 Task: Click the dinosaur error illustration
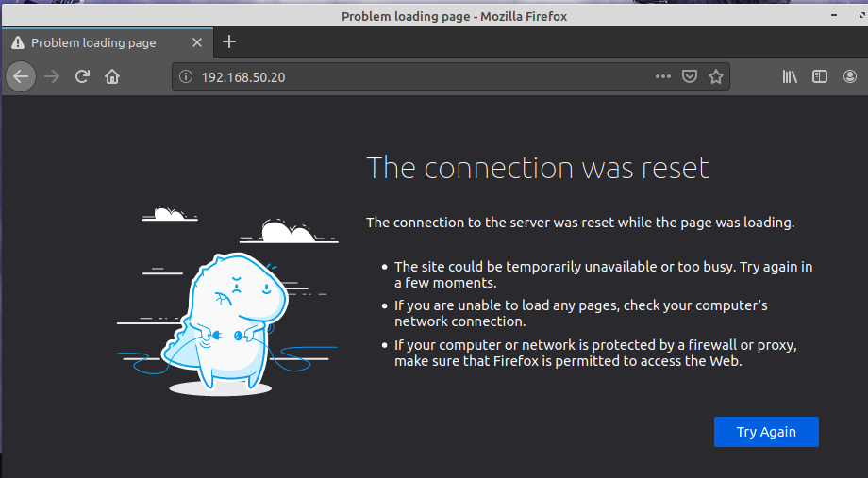point(227,321)
